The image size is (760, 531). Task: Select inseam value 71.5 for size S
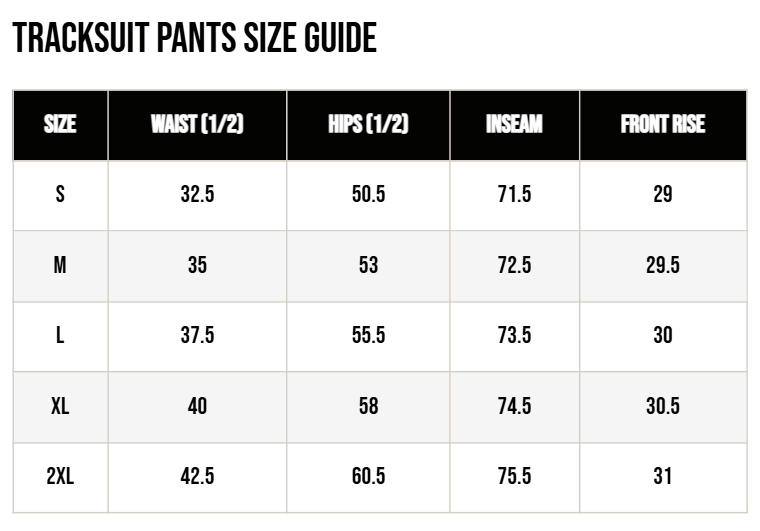point(514,194)
